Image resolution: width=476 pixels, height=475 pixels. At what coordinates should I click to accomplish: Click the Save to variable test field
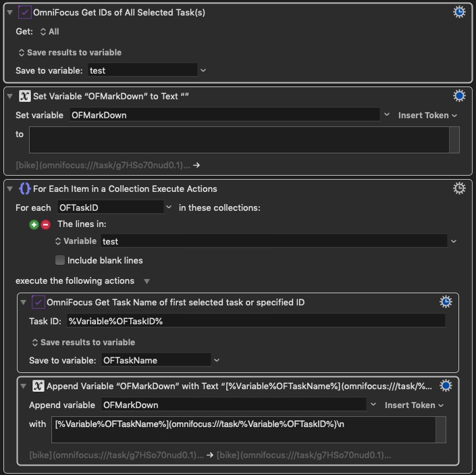142,70
